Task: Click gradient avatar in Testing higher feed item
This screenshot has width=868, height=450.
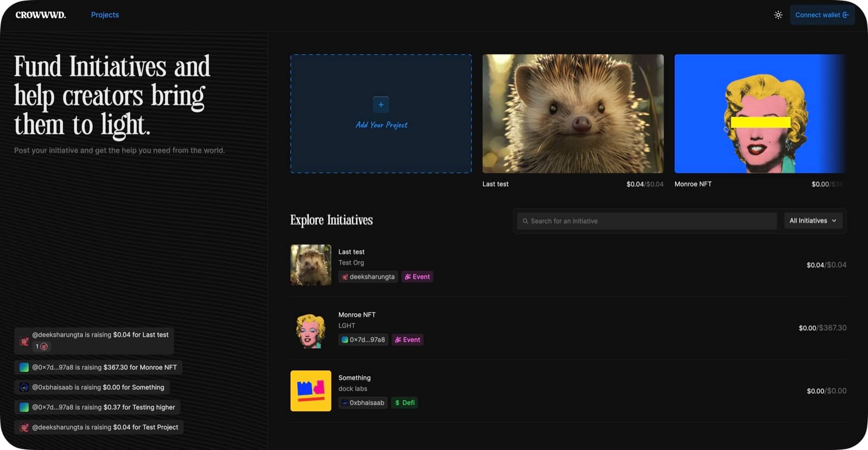Action: pos(24,407)
